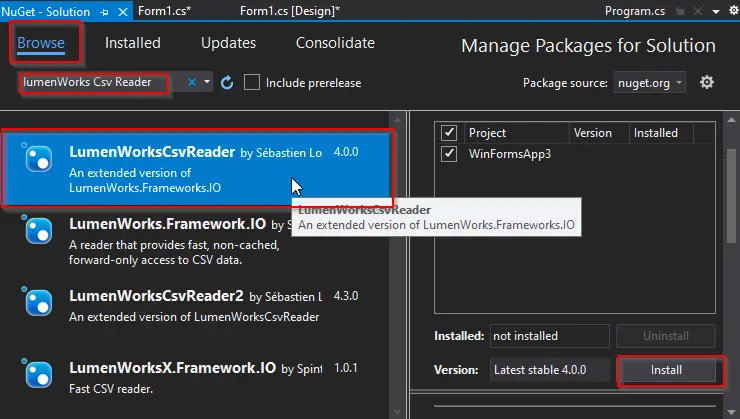The width and height of the screenshot is (740, 419).
Task: Toggle the Include prerelease checkbox
Action: [252, 82]
